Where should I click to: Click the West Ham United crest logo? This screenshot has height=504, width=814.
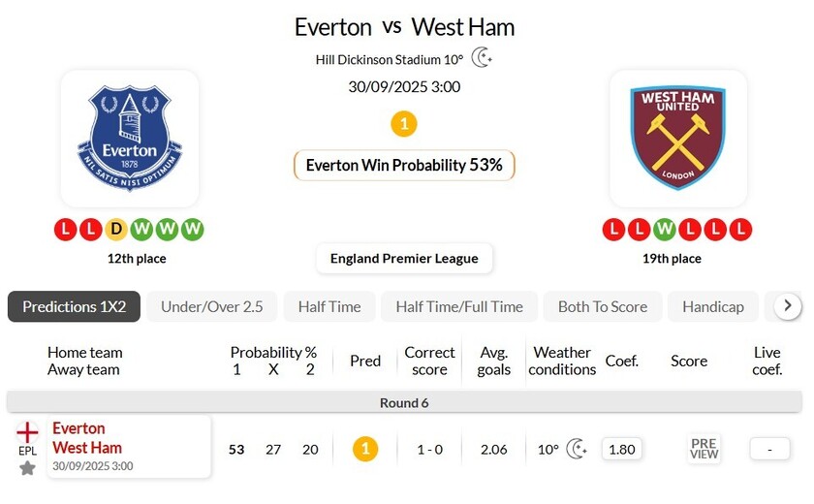point(678,138)
